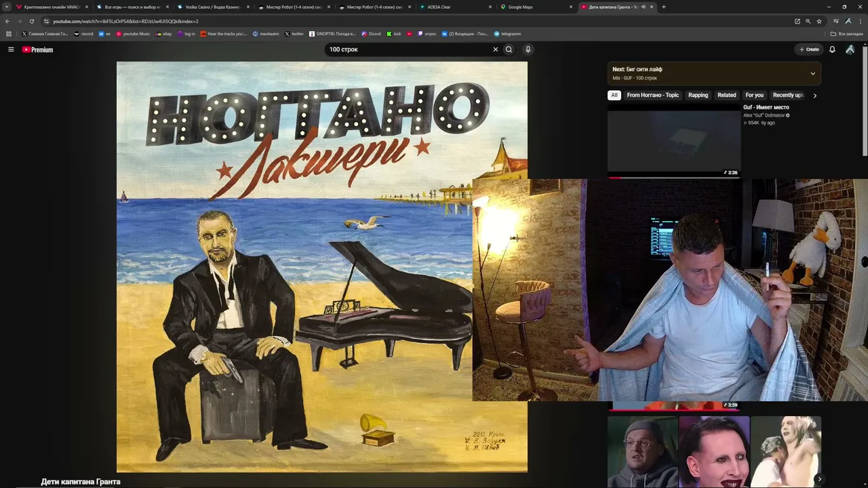Switch to the Все игры tab
This screenshot has height=488, width=868.
coord(132,7)
